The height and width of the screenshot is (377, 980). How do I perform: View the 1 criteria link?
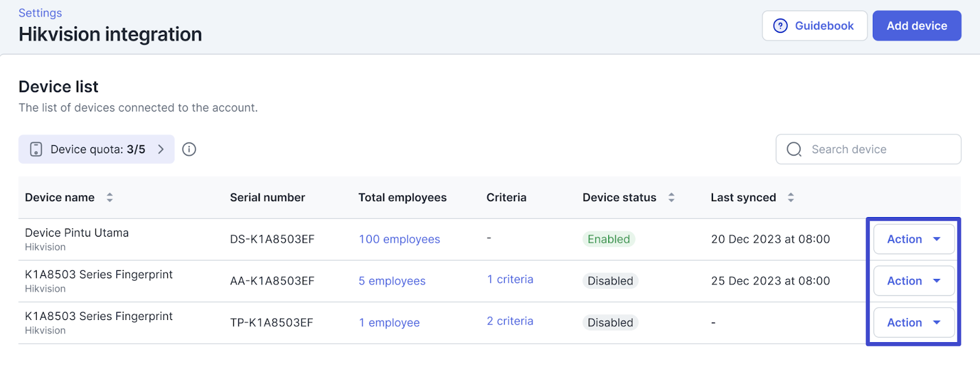pos(510,280)
